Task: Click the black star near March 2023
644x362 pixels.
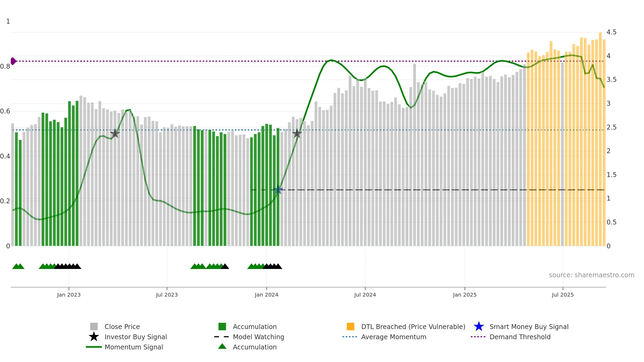Action: tap(115, 133)
